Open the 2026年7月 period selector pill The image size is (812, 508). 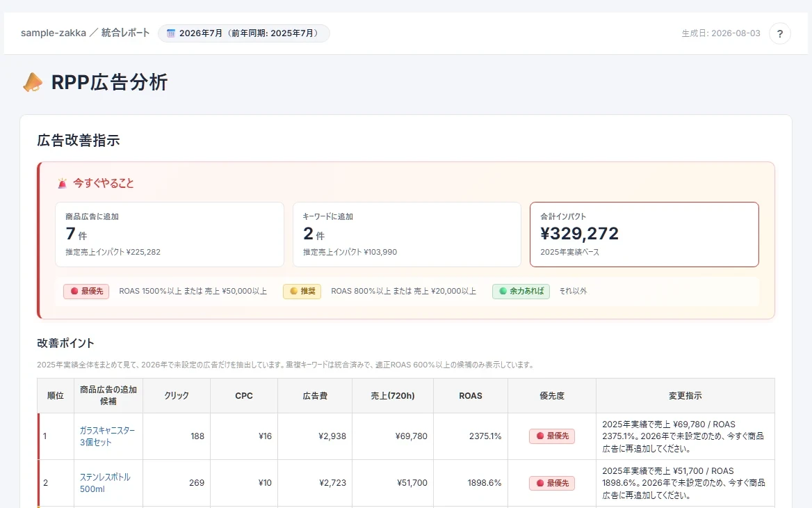[243, 33]
